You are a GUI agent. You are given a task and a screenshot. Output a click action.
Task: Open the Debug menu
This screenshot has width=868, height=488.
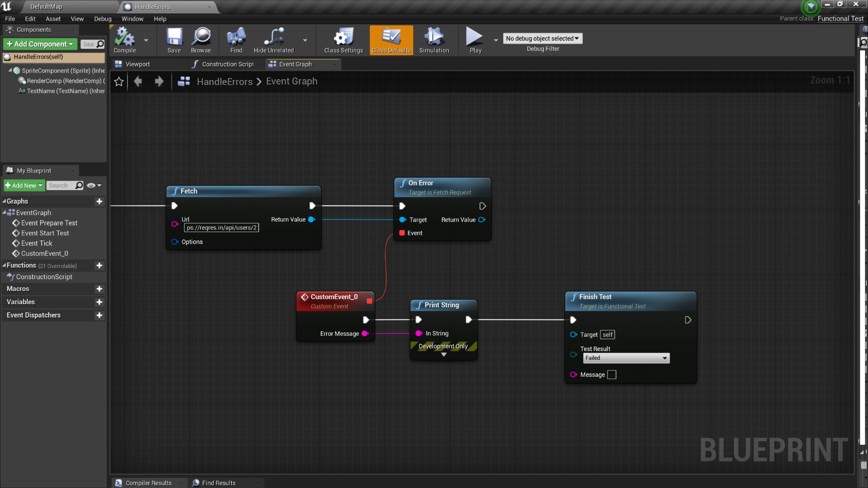103,19
